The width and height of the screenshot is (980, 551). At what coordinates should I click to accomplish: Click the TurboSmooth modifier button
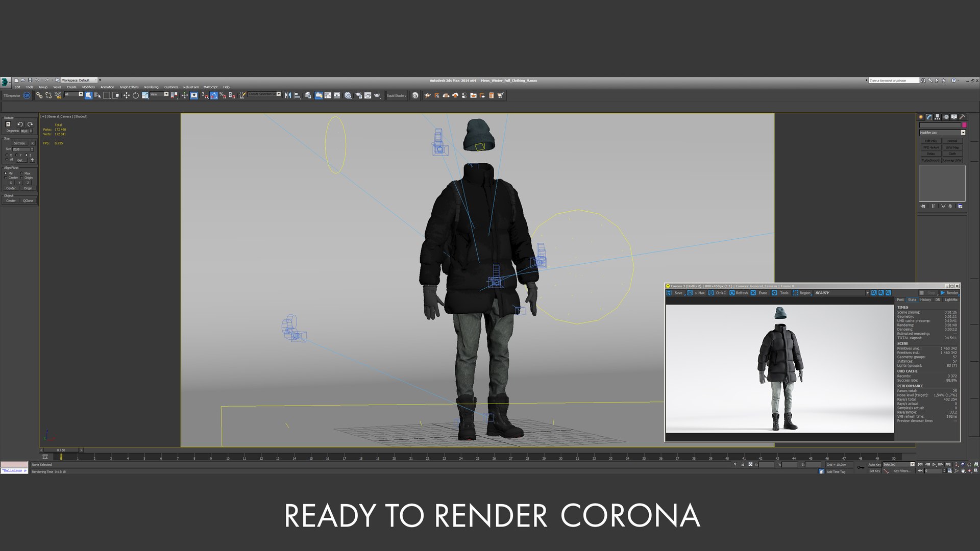pos(931,160)
